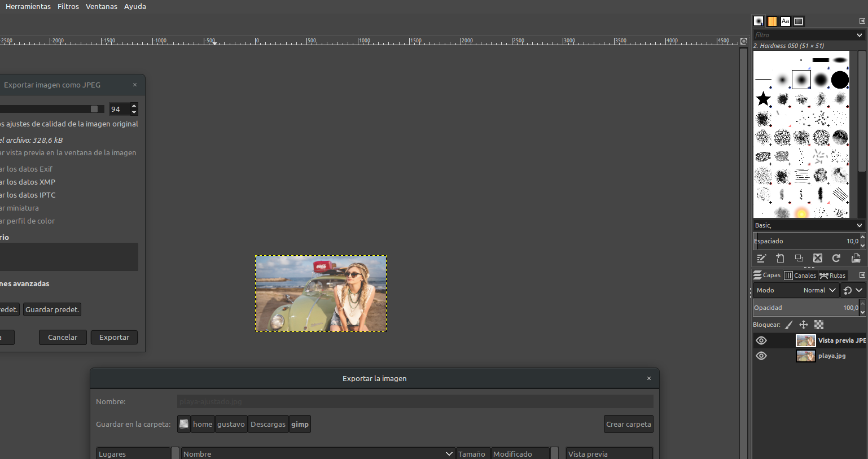Image resolution: width=868 pixels, height=459 pixels.
Task: Open the Fonts dock tab
Action: (786, 21)
